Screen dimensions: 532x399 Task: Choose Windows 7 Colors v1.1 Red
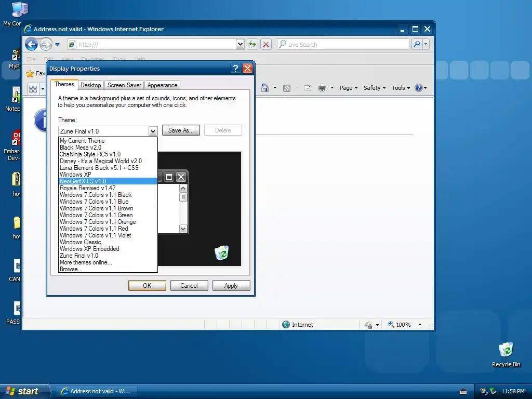tap(108, 229)
